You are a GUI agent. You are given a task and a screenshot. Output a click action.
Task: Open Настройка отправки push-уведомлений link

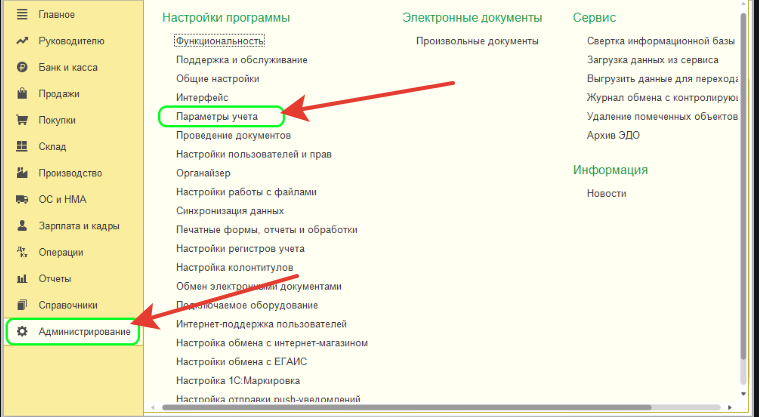[x=268, y=399]
